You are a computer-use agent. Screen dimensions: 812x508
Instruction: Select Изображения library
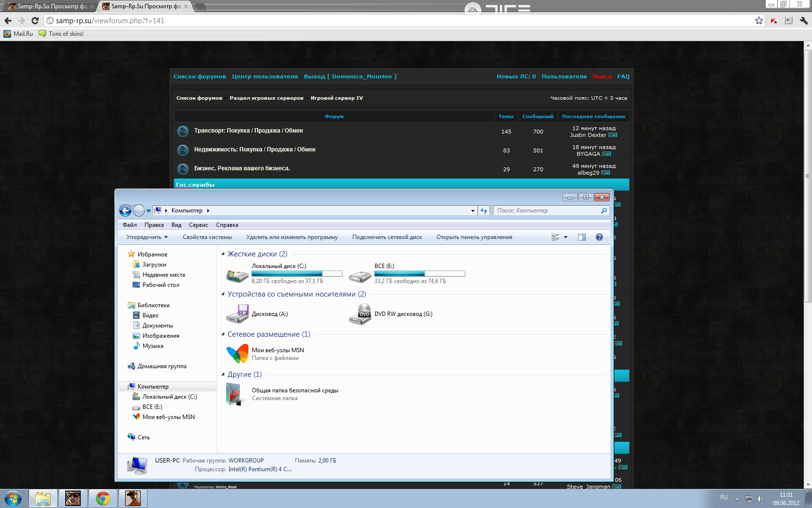160,336
